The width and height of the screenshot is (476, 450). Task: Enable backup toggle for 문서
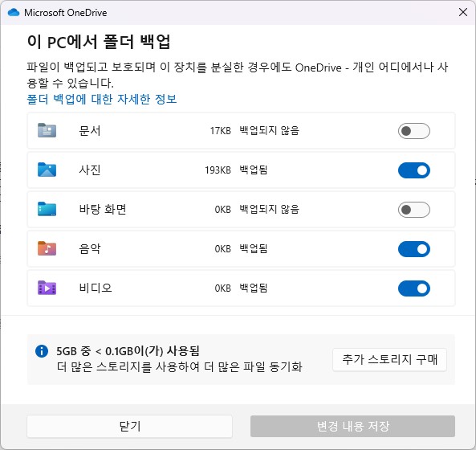coord(413,131)
